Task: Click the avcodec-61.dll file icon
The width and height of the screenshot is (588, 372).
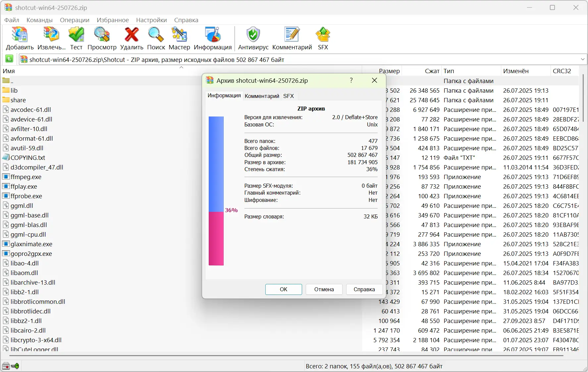Action: [6, 109]
